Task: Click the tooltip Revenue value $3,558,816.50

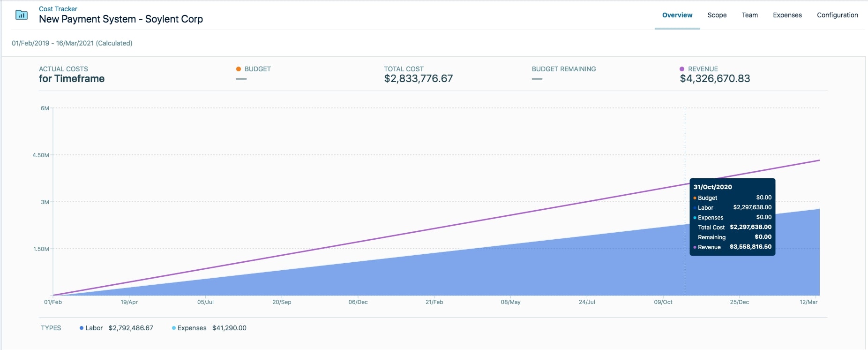Action: [x=750, y=247]
